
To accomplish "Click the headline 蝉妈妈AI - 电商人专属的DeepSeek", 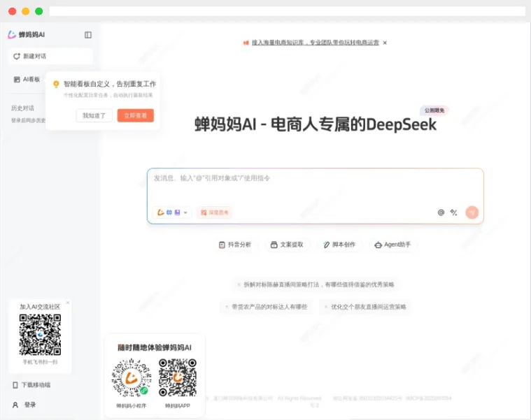I will 316,124.
